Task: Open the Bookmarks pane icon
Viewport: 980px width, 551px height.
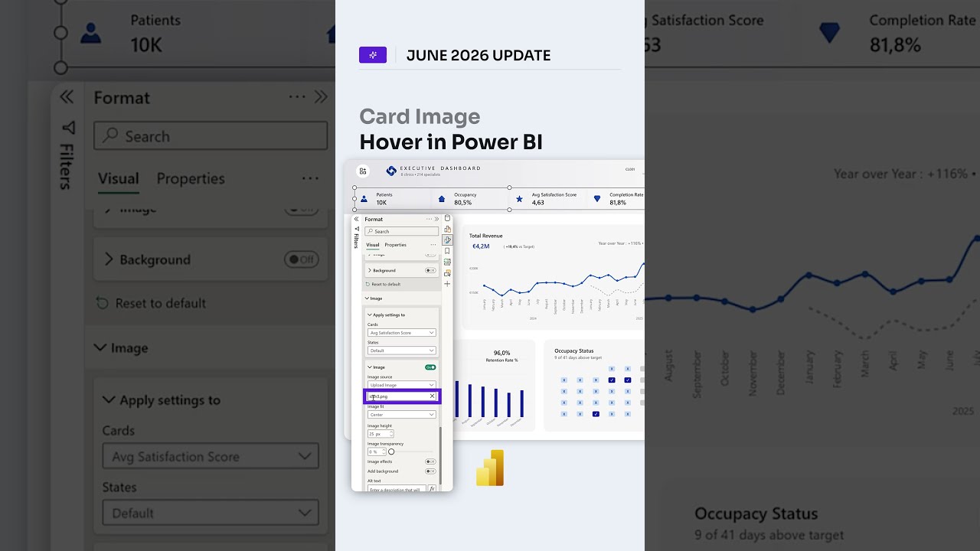Action: (447, 251)
